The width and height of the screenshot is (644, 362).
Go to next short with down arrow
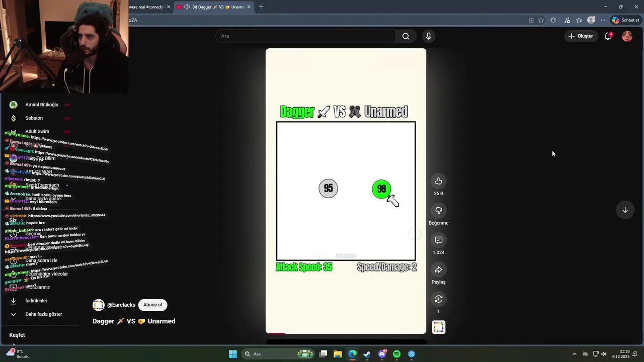pyautogui.click(x=625, y=210)
